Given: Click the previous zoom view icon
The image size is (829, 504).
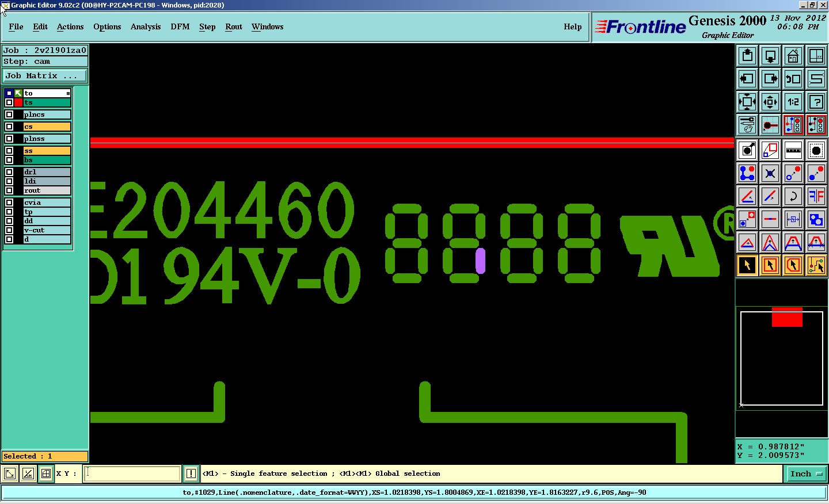Looking at the screenshot, I should [793, 79].
